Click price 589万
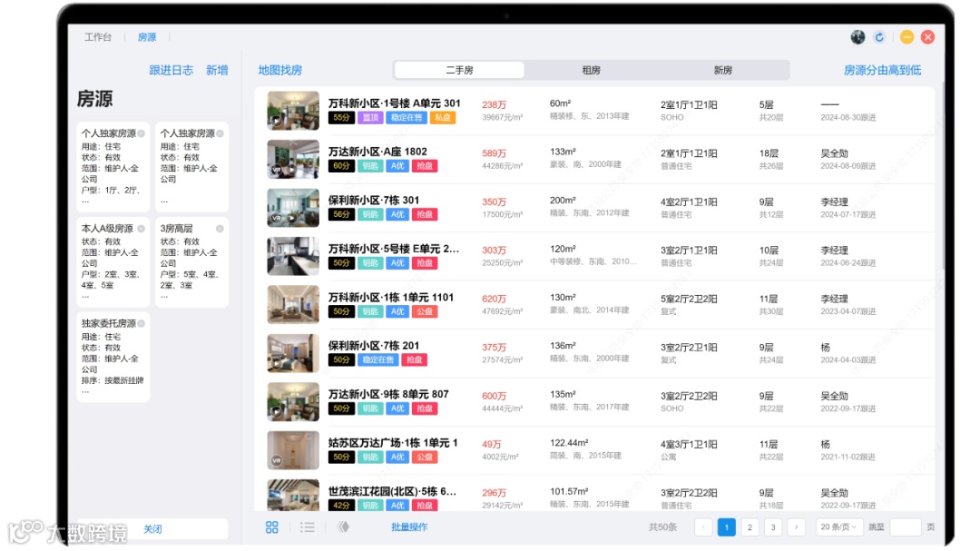Screen dimensions: 980x551 click(x=494, y=153)
